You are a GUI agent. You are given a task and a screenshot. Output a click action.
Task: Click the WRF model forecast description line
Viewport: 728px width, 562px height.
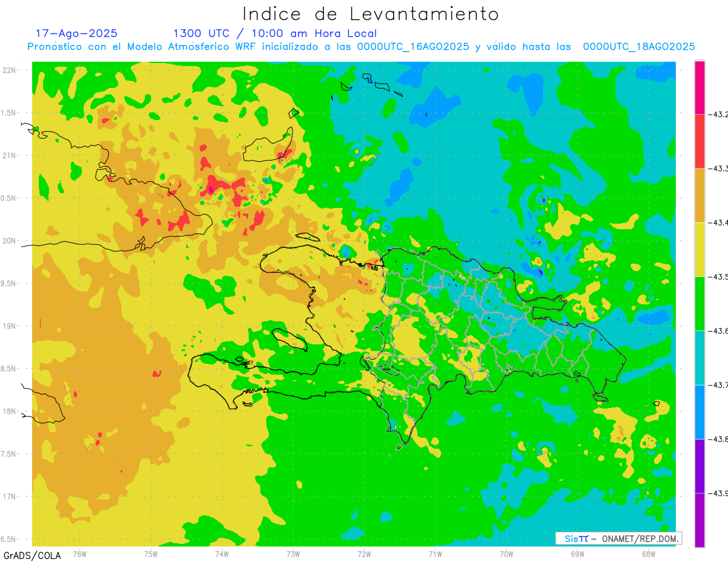[361, 47]
